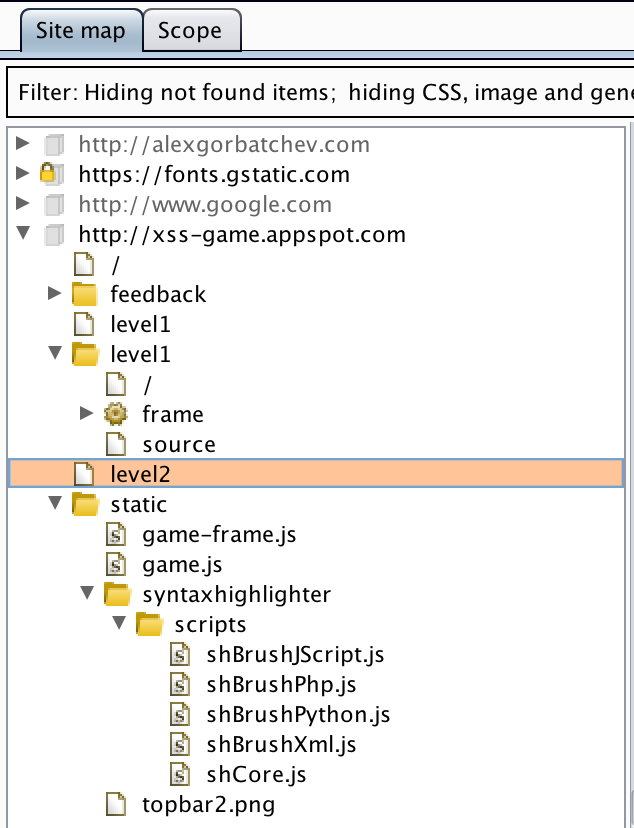Click the shCore.js script file icon
Screen dimensions: 634x828
181,775
